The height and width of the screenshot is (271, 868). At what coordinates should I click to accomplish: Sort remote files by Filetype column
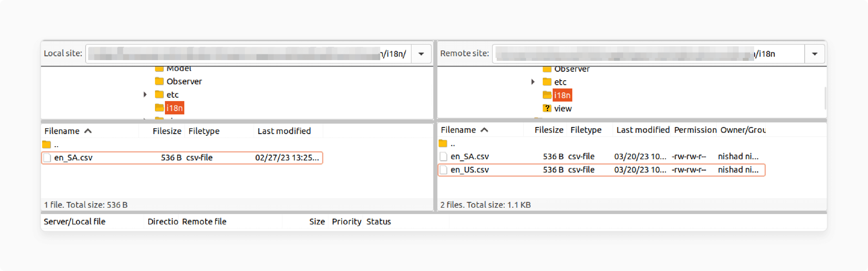[x=589, y=130]
